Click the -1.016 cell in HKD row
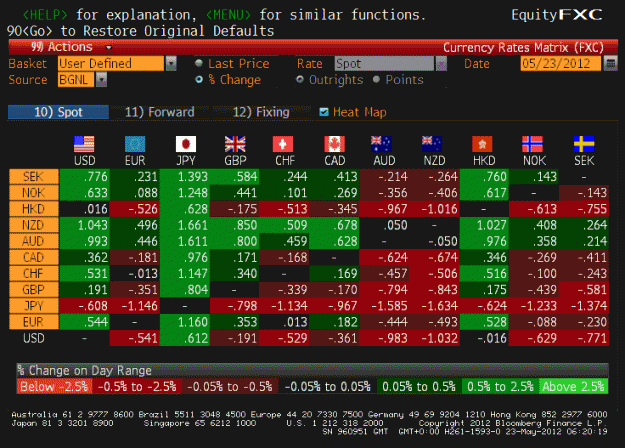The image size is (625, 448). 434,209
